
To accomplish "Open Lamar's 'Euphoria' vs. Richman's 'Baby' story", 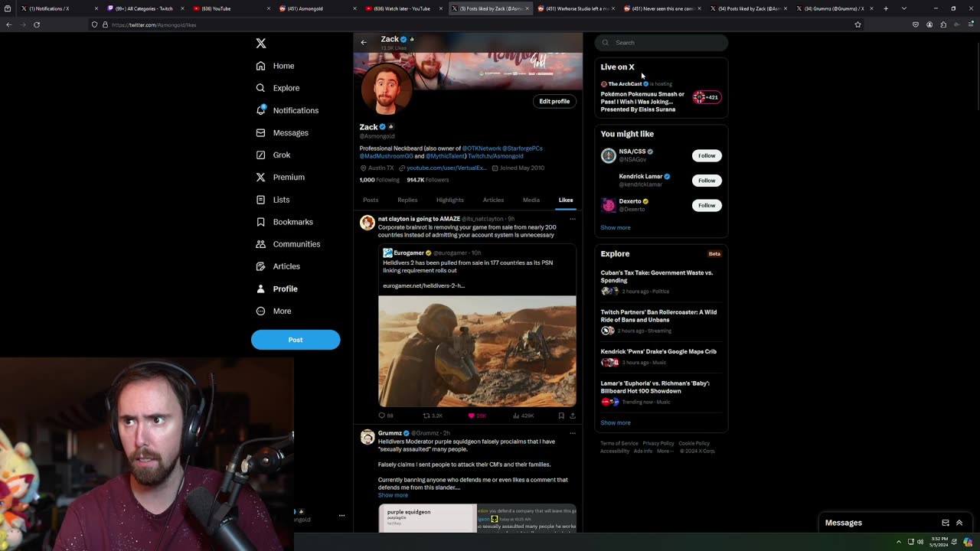I will coord(655,387).
